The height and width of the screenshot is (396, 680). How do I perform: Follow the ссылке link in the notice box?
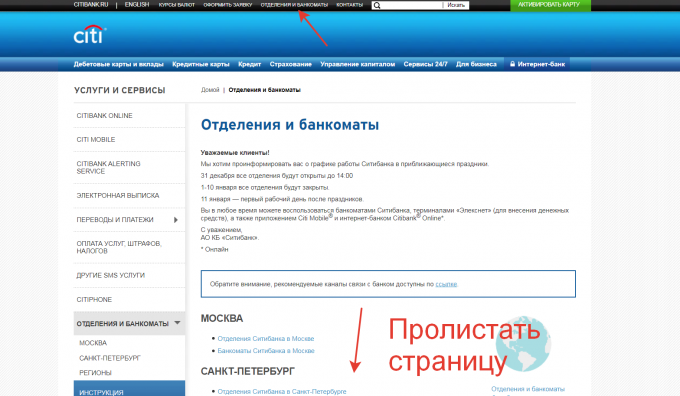pos(446,284)
